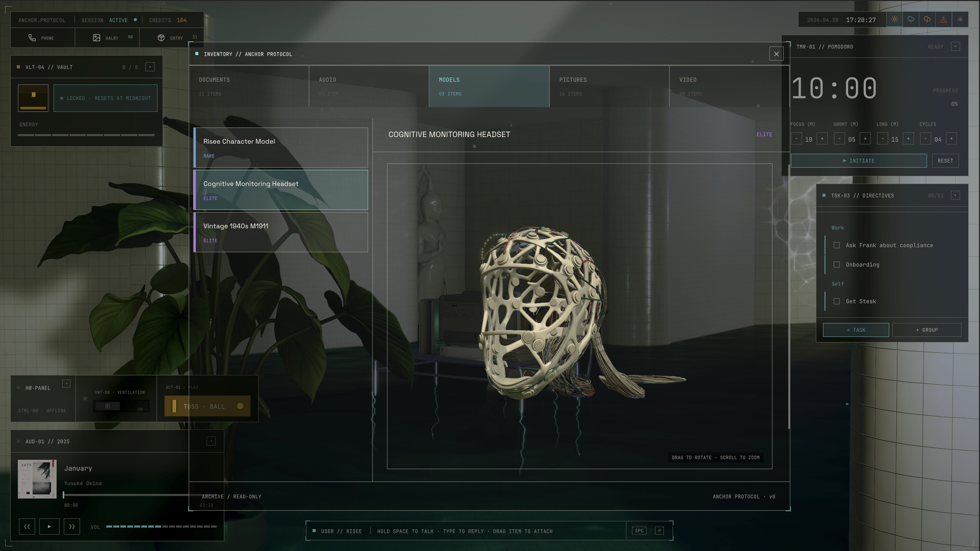
Task: Reset the Pomodoro timer
Action: tap(945, 161)
